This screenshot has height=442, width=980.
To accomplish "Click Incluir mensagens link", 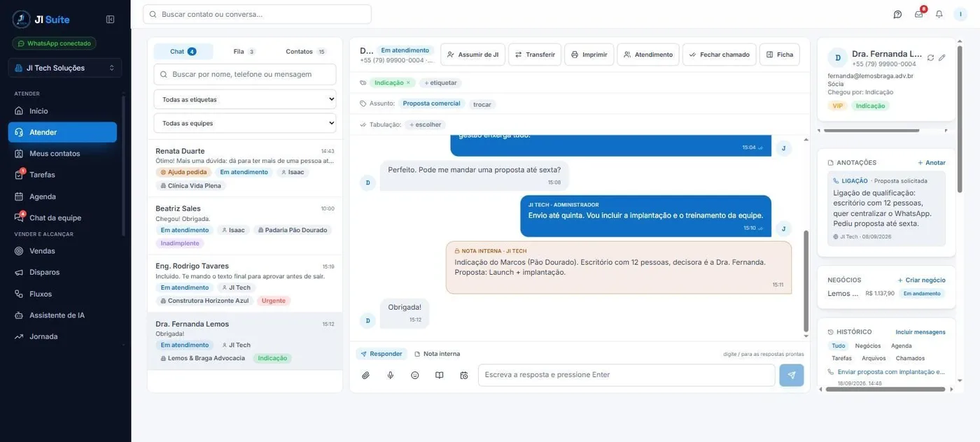I will tap(920, 332).
